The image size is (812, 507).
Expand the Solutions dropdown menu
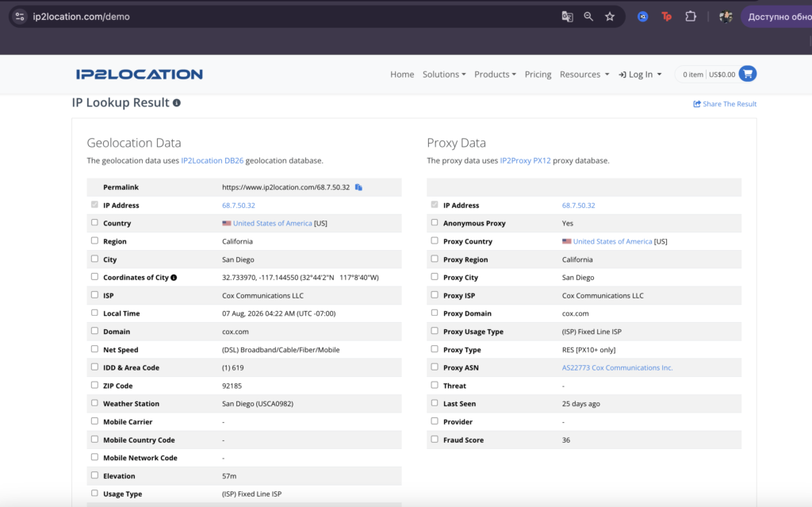[444, 74]
